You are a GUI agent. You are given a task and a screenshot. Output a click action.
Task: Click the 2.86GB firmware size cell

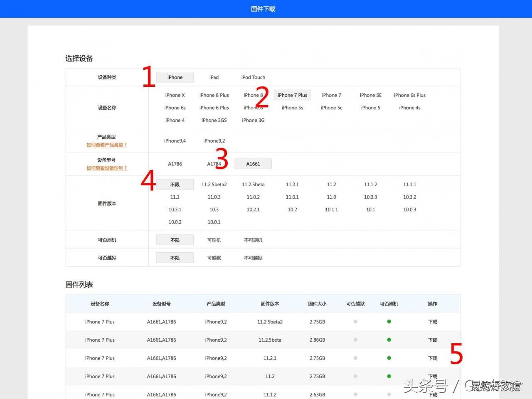coord(317,340)
